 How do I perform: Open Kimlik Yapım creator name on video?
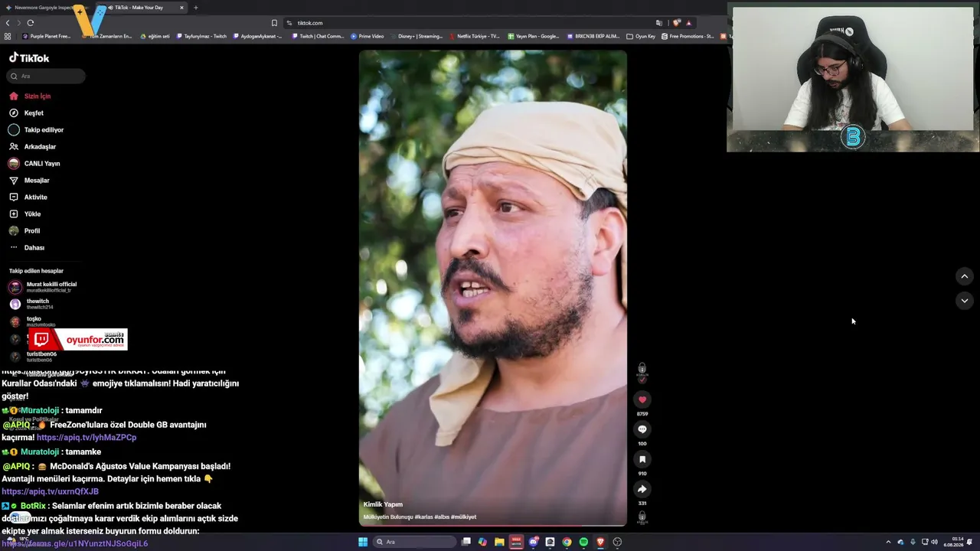click(383, 504)
